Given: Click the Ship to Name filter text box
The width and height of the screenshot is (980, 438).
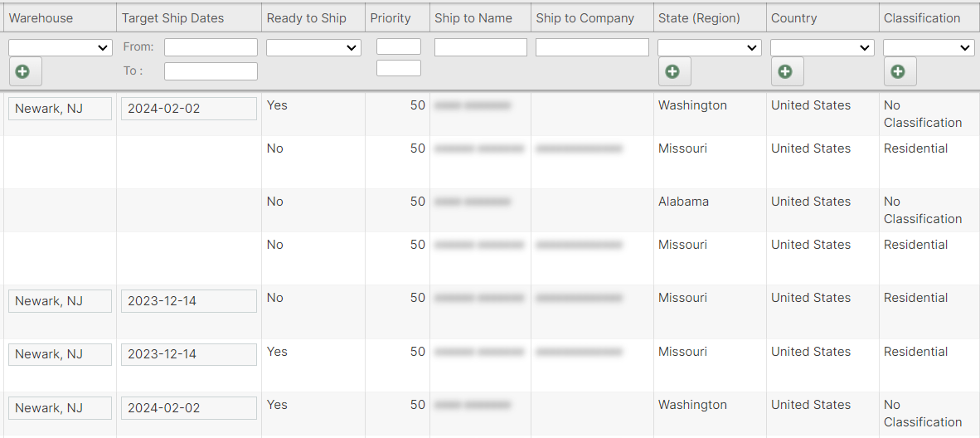Looking at the screenshot, I should click(481, 47).
